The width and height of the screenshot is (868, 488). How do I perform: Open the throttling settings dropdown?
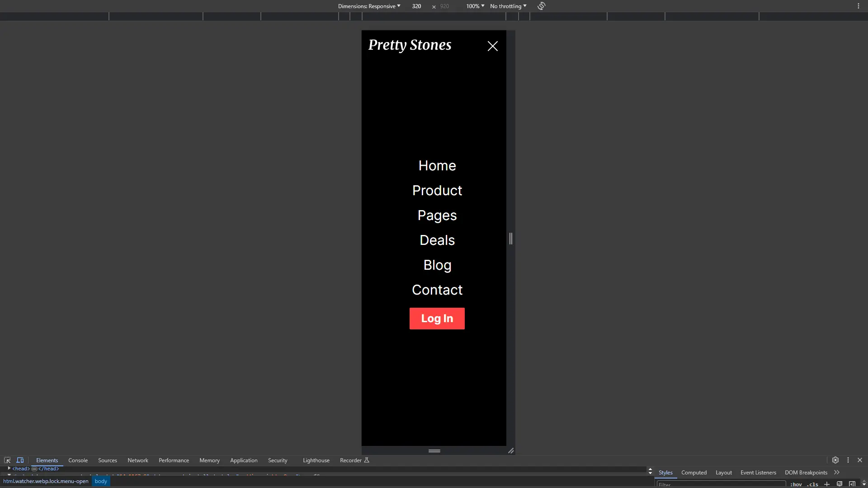[x=507, y=6]
